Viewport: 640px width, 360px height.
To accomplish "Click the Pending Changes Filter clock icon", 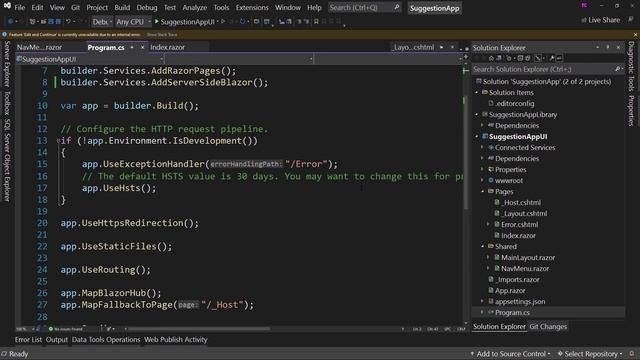I will pos(509,58).
